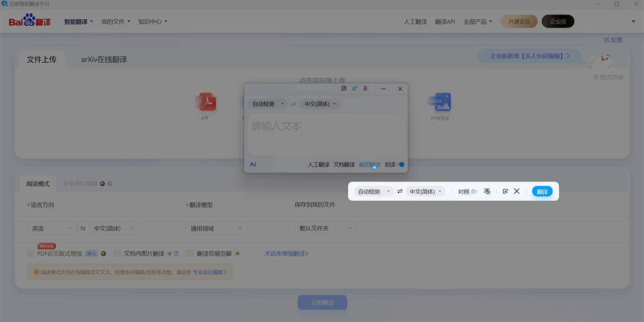644x322 pixels.
Task: Open the hamburger menu in mini window
Action: [x=365, y=89]
